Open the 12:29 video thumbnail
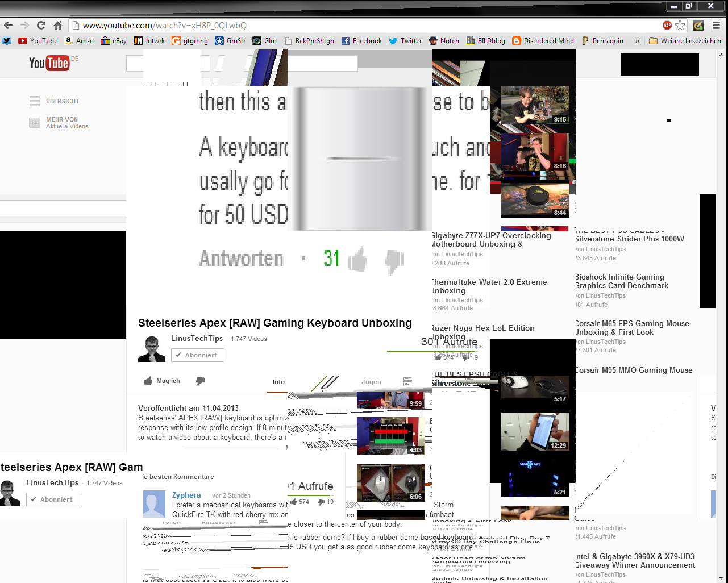728x583 pixels. [535, 431]
